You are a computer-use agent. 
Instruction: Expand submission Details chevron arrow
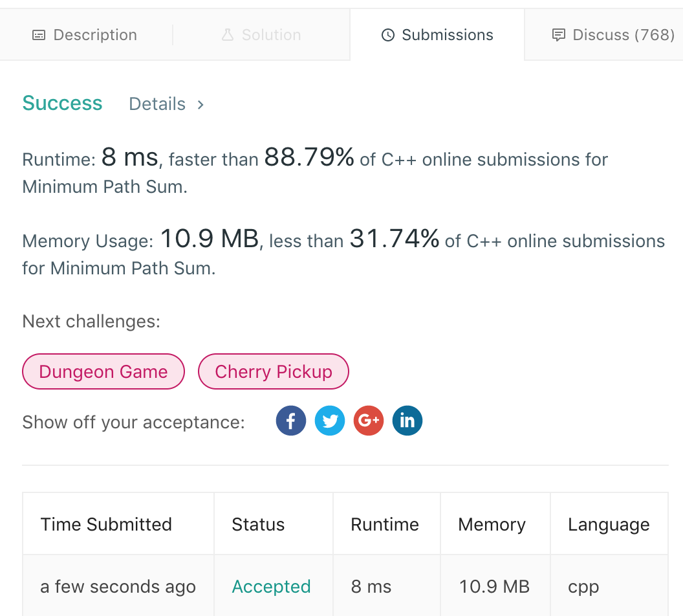tap(201, 104)
